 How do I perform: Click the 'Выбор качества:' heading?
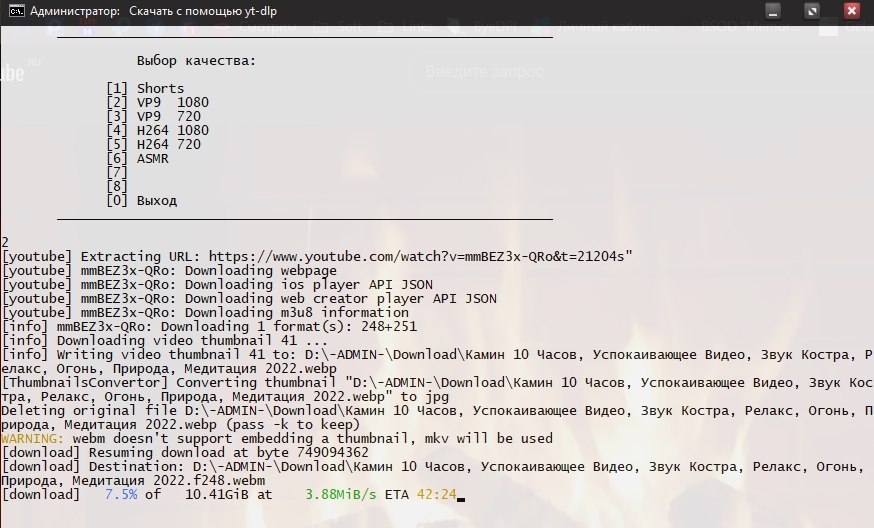point(196,61)
